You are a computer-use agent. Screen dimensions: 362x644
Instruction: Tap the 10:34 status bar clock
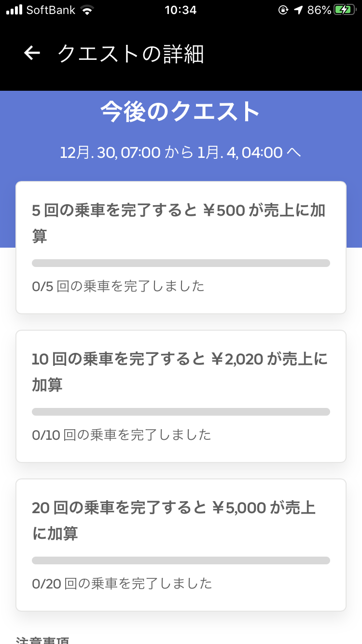click(181, 10)
